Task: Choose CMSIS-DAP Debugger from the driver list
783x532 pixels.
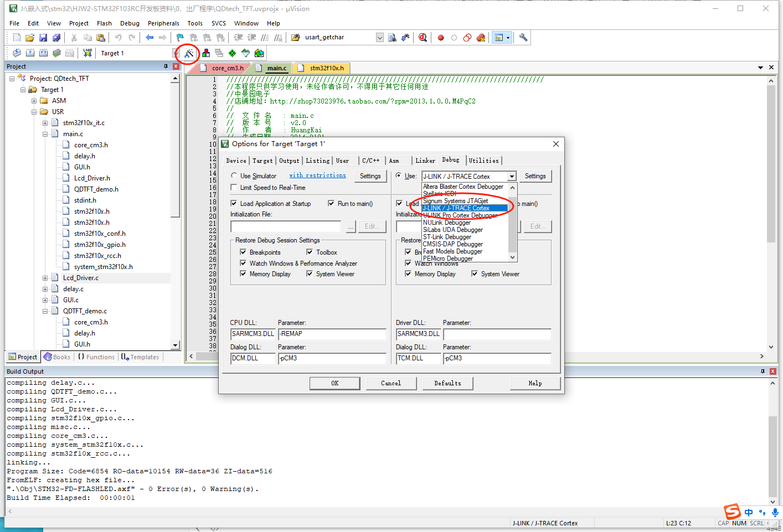Action: [x=453, y=244]
